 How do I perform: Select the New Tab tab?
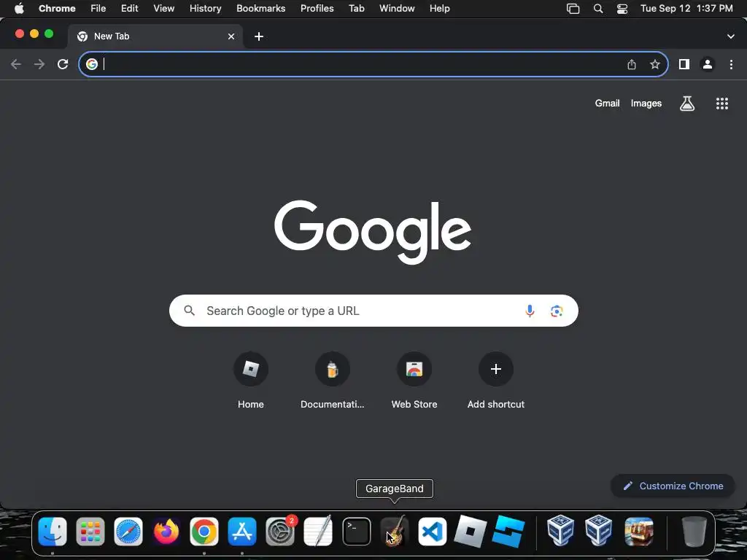[155, 36]
